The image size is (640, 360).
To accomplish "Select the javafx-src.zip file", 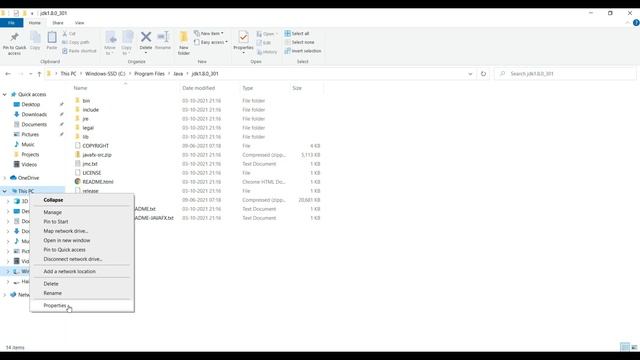I will 97,155.
